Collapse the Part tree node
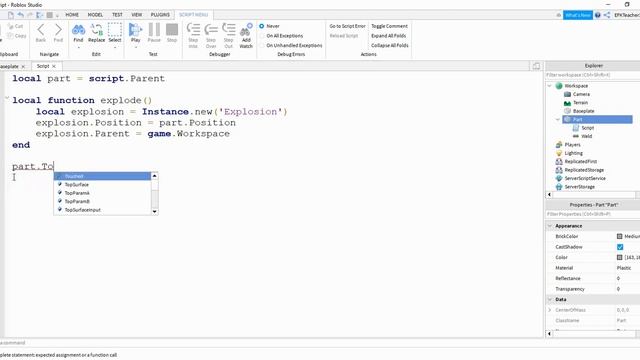The height and width of the screenshot is (360, 640). [558, 120]
